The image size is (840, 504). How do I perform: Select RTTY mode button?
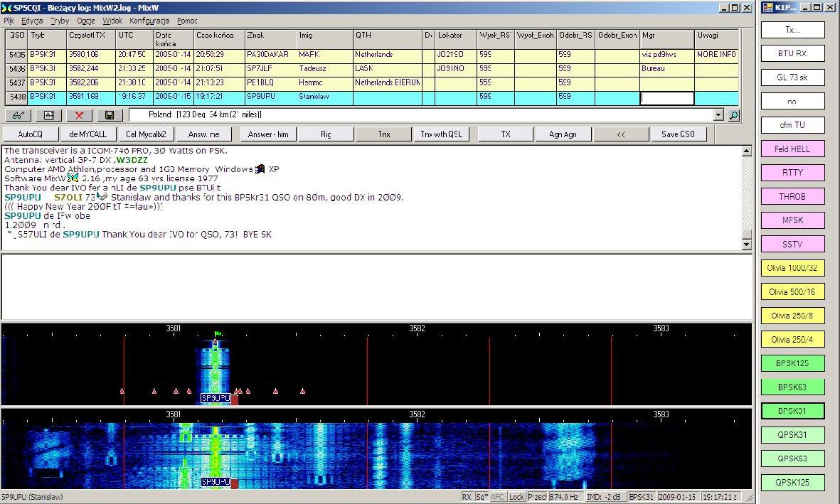pos(792,173)
